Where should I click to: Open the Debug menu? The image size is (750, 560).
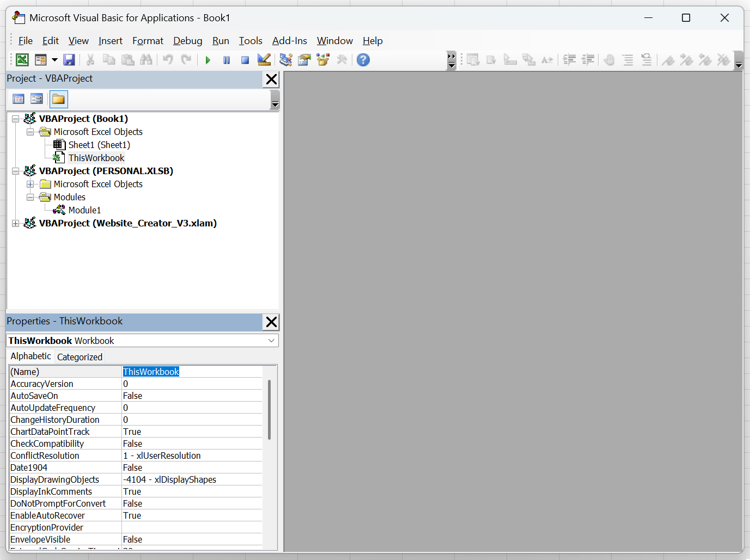(x=188, y=41)
